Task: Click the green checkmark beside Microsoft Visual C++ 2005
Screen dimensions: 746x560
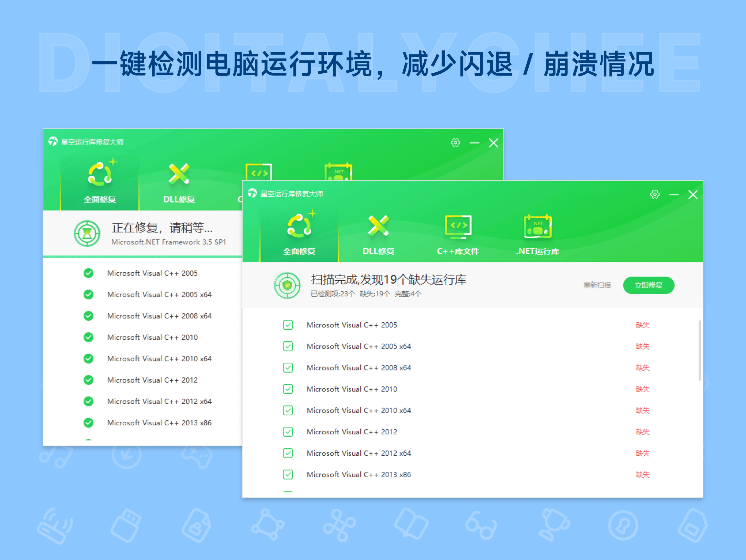Action: point(88,273)
